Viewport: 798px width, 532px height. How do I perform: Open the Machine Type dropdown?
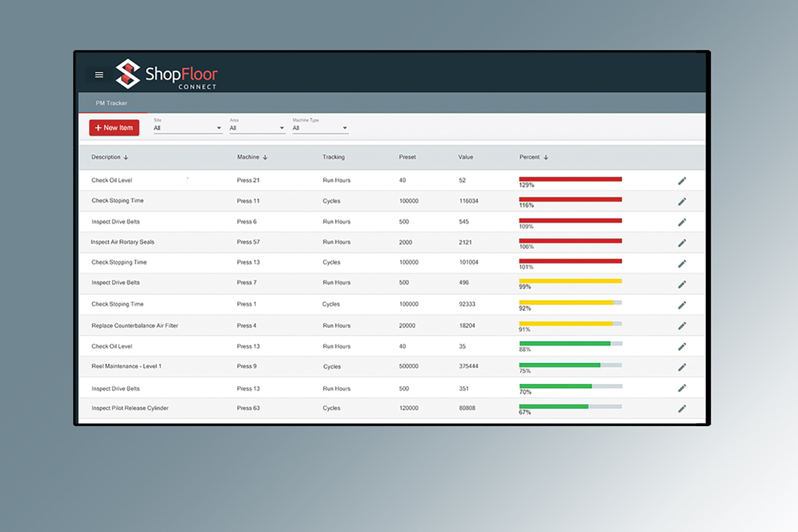[x=320, y=128]
